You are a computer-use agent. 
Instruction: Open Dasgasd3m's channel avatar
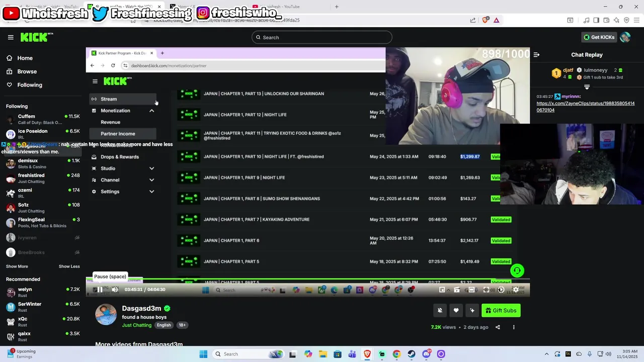pos(106,315)
